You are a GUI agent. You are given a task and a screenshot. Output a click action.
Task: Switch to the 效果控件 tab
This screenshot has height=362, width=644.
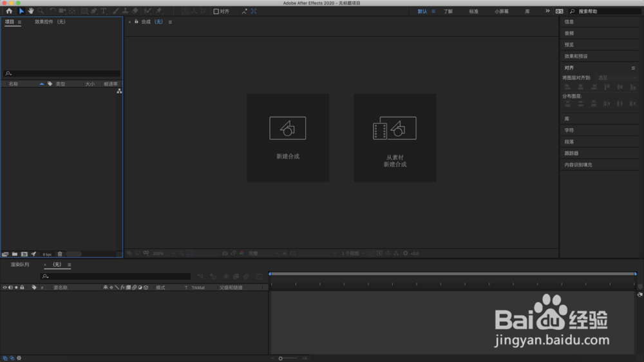[50, 22]
